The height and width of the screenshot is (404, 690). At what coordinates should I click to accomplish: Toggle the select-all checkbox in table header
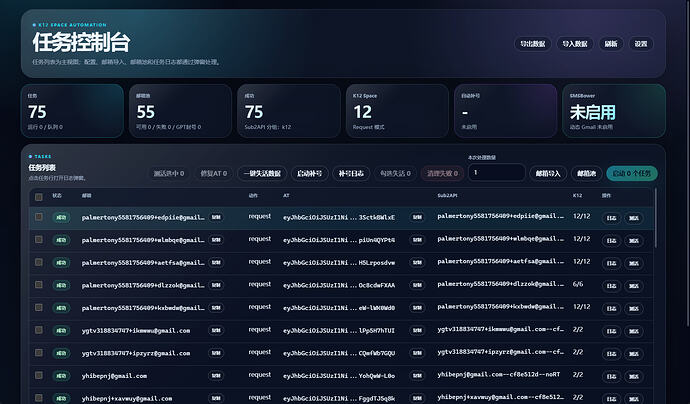click(39, 197)
